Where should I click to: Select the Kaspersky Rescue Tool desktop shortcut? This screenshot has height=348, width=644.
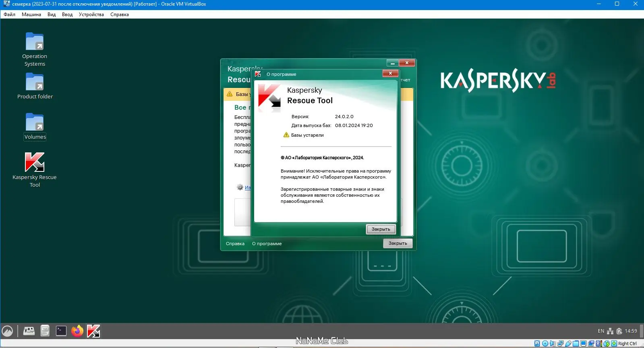[35, 169]
